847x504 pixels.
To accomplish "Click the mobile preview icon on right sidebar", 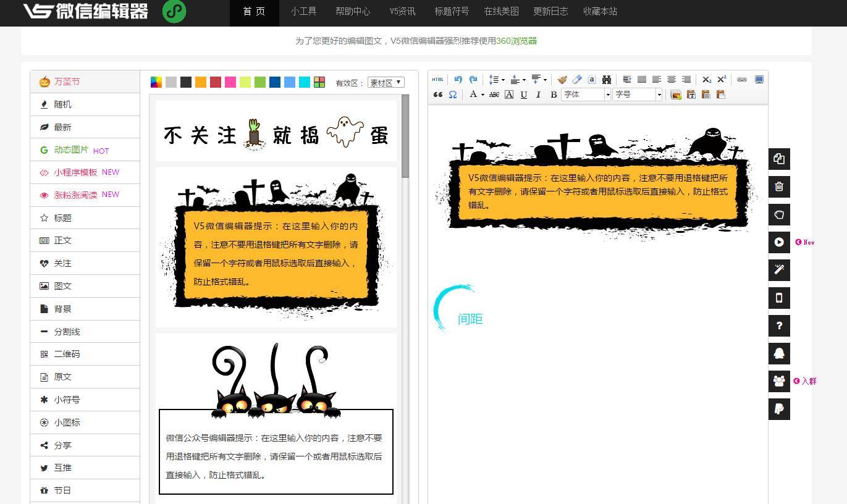I will click(x=779, y=298).
